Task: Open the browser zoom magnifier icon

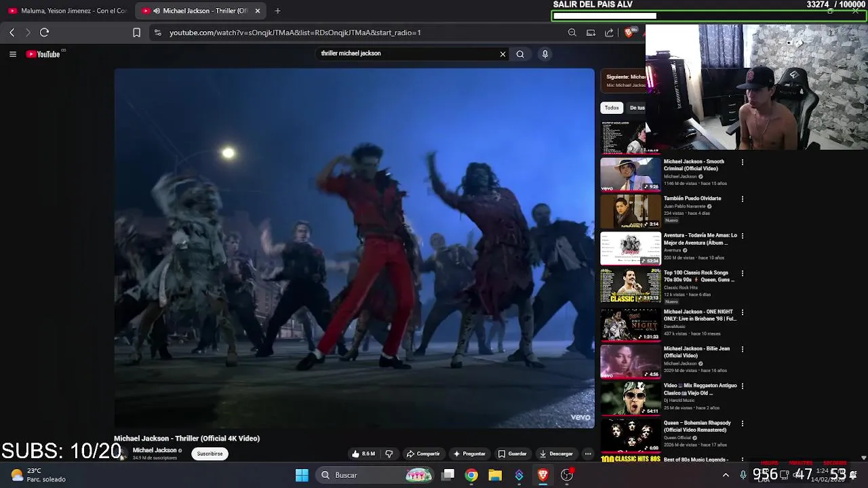Action: click(572, 33)
